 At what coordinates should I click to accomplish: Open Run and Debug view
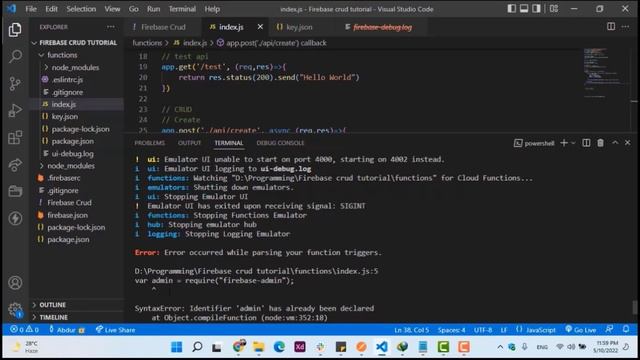[15, 111]
